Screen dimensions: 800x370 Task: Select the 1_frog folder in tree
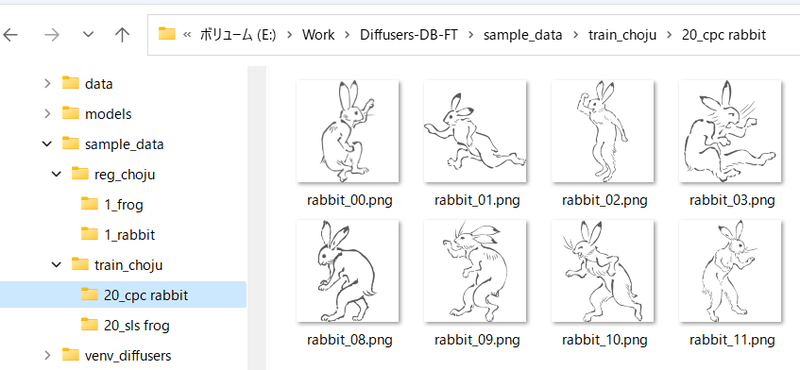tap(112, 205)
